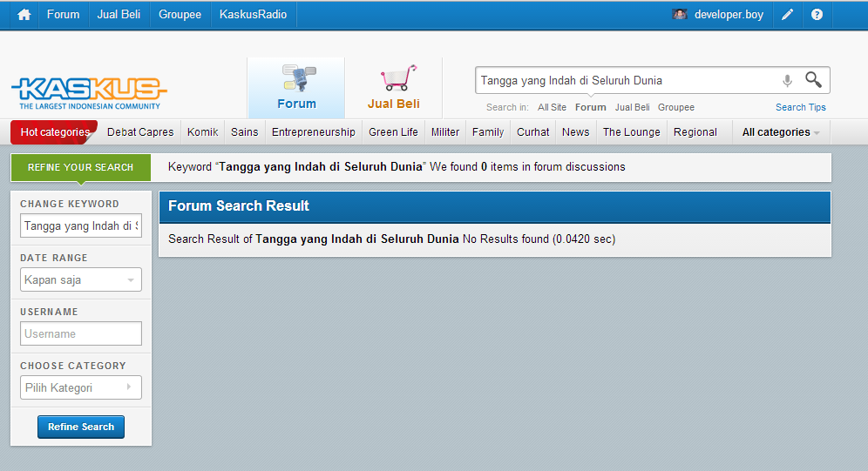Screen dimensions: 868x471
Task: Open Jual Beli in top bar
Action: tap(119, 15)
